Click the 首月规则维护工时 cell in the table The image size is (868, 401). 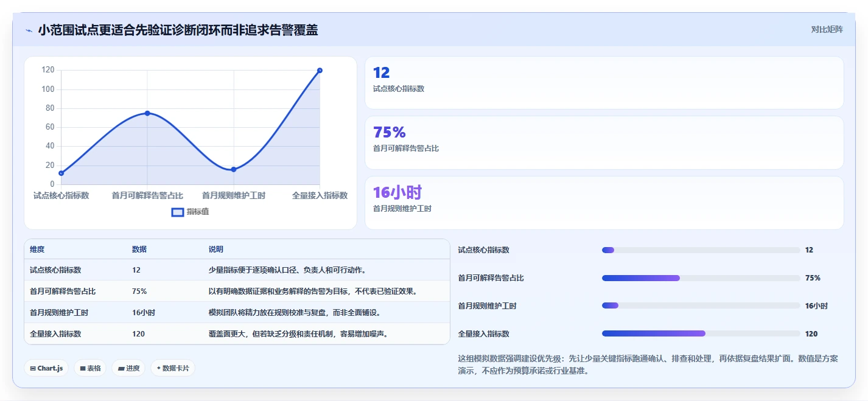[x=59, y=312]
